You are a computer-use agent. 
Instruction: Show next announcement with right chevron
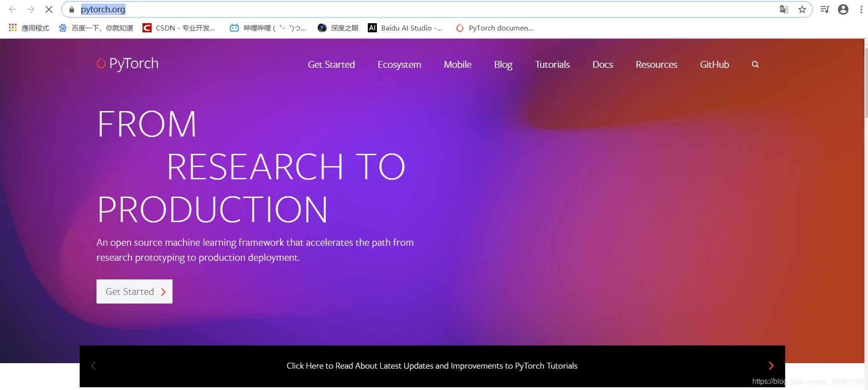pos(771,365)
